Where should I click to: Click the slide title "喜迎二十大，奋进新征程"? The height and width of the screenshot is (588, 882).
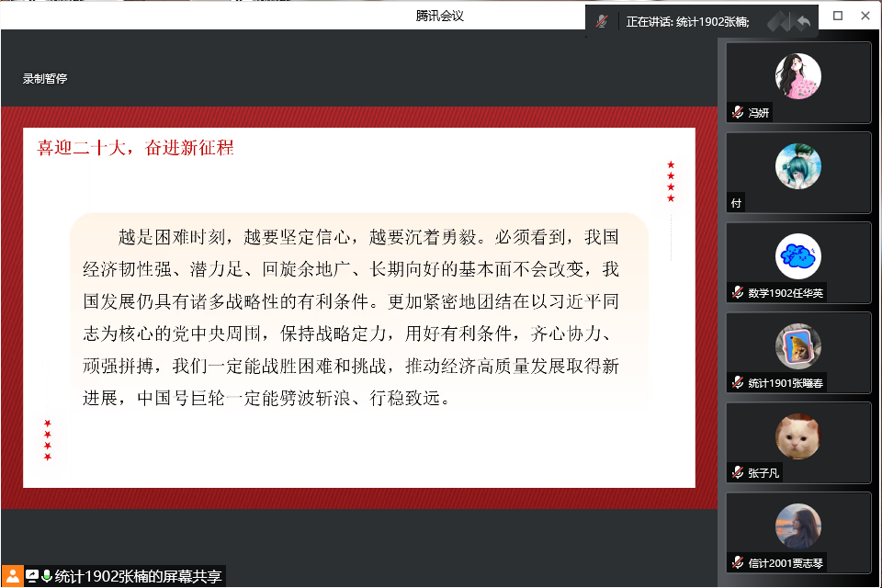point(135,148)
